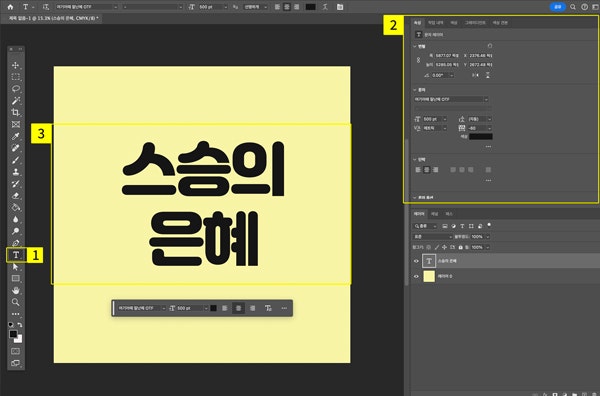Click the blue Share button
600x396 pixels.
558,7
